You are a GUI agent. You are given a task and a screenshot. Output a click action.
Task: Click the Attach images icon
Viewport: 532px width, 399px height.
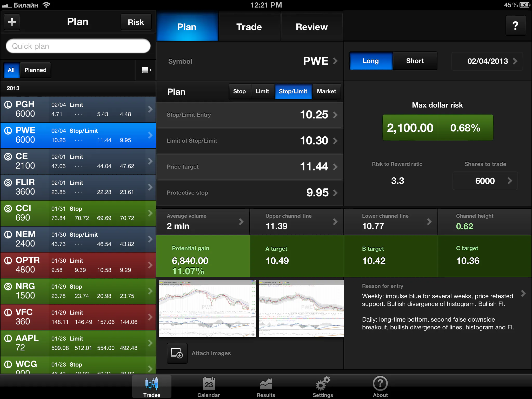(177, 353)
